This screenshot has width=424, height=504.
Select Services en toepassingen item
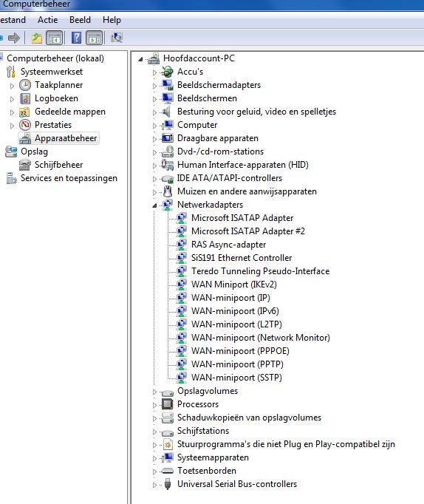point(69,178)
